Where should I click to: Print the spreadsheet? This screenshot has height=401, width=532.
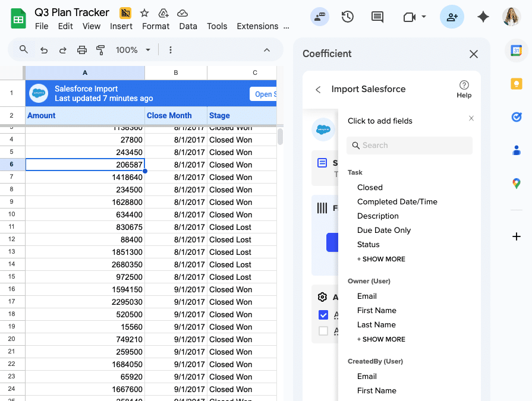pyautogui.click(x=82, y=50)
